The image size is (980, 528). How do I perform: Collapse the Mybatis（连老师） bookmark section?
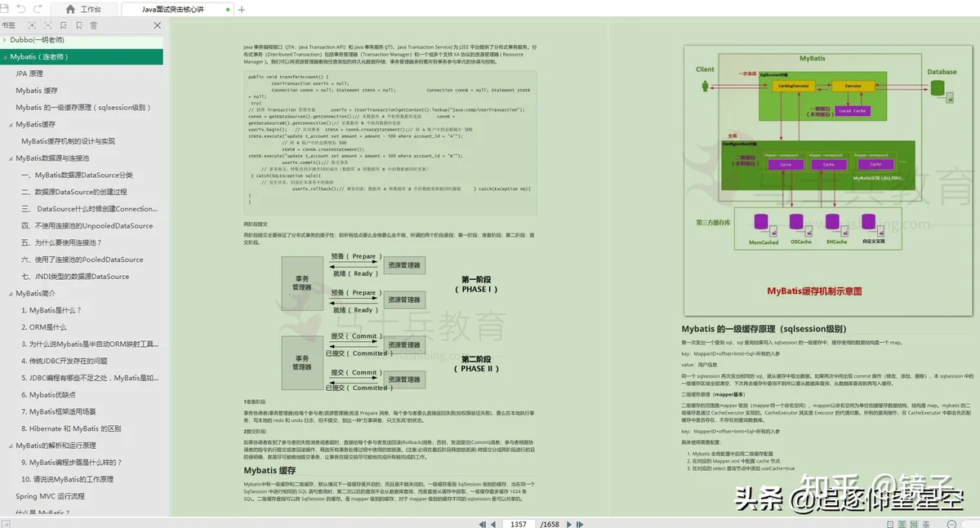click(5, 57)
